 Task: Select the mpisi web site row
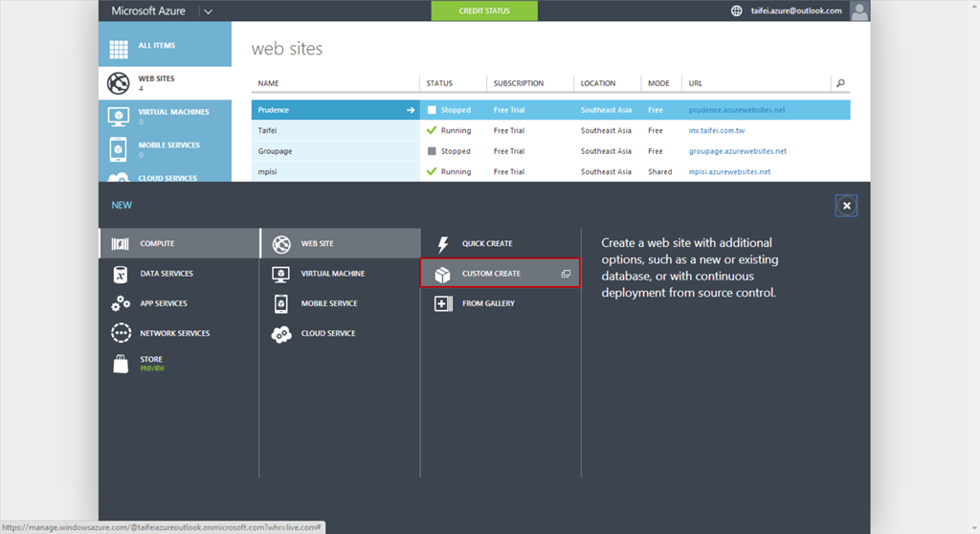550,172
